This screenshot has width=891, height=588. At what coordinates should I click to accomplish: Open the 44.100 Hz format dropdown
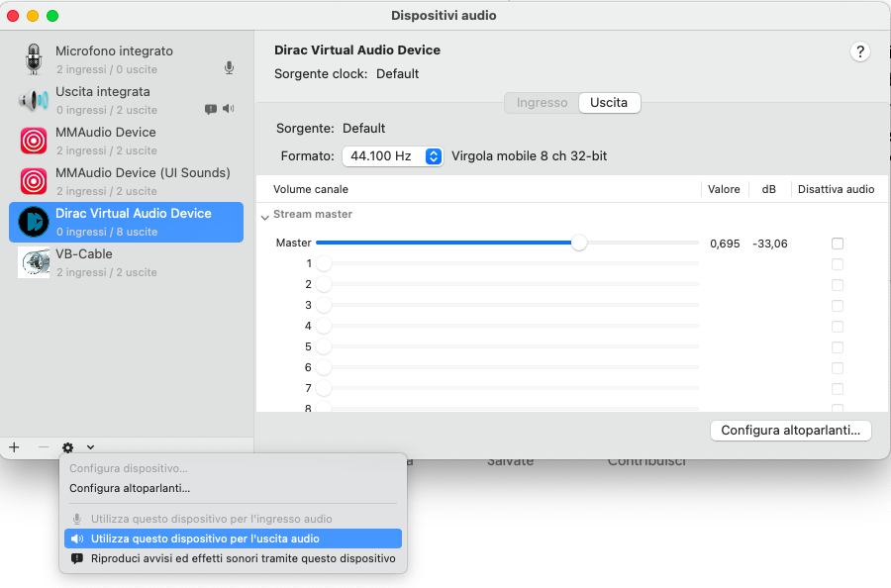(392, 156)
